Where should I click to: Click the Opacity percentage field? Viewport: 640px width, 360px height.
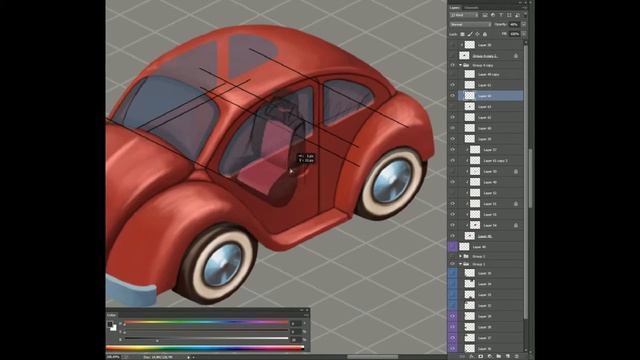(x=514, y=24)
